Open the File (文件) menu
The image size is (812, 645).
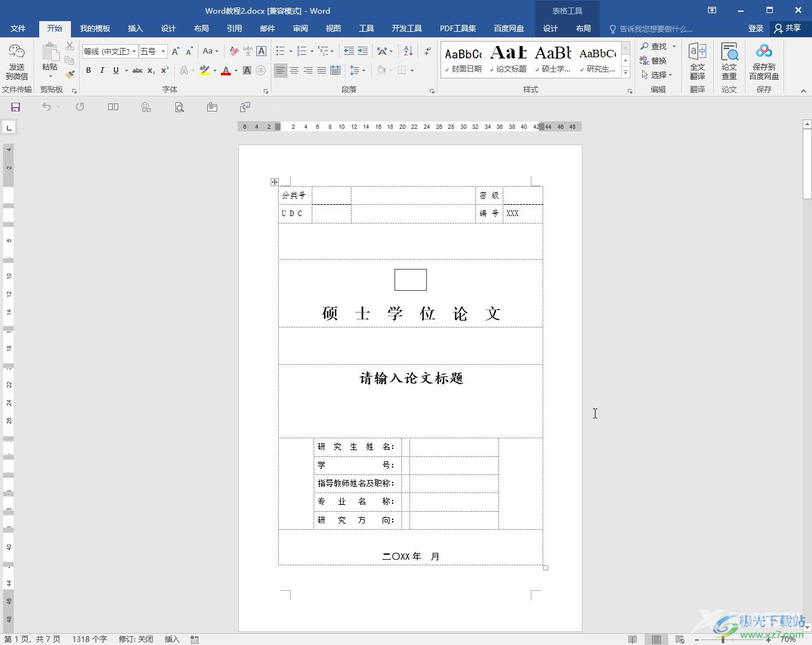pos(18,29)
